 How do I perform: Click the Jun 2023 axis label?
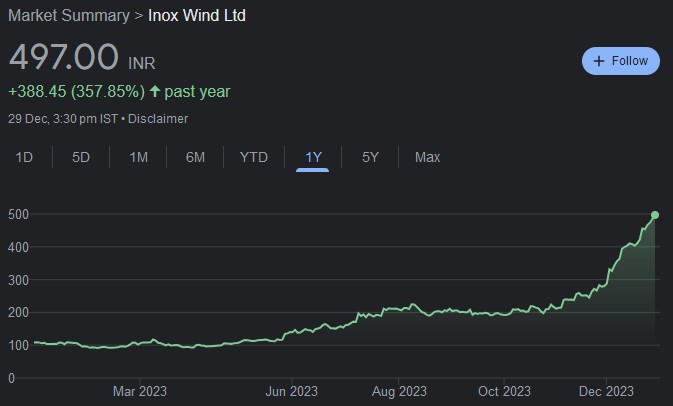[x=291, y=391]
